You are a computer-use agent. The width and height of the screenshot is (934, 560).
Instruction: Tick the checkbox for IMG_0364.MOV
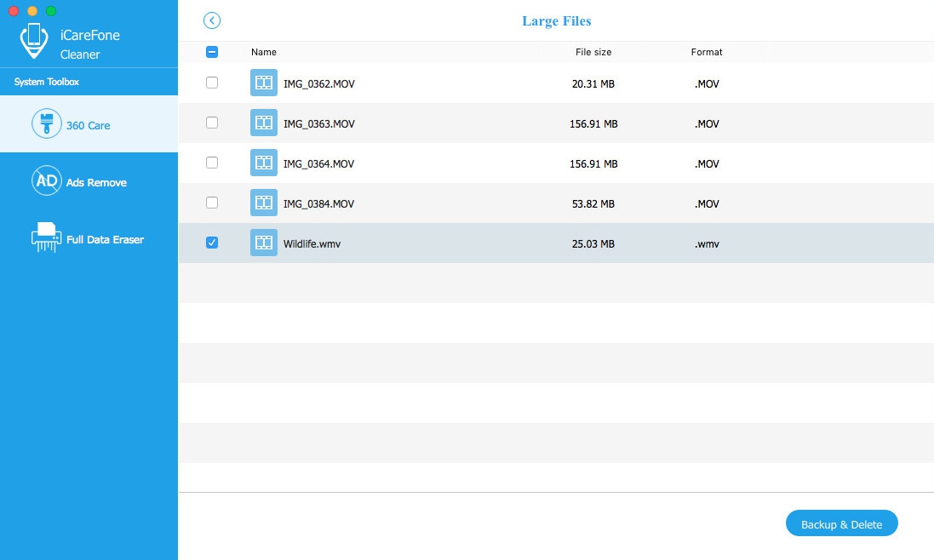click(211, 163)
